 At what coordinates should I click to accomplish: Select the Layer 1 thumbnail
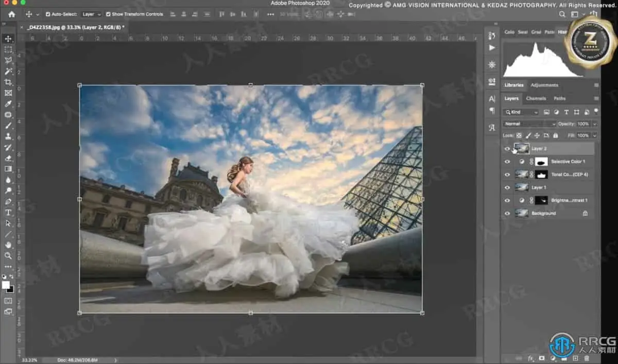pyautogui.click(x=522, y=187)
